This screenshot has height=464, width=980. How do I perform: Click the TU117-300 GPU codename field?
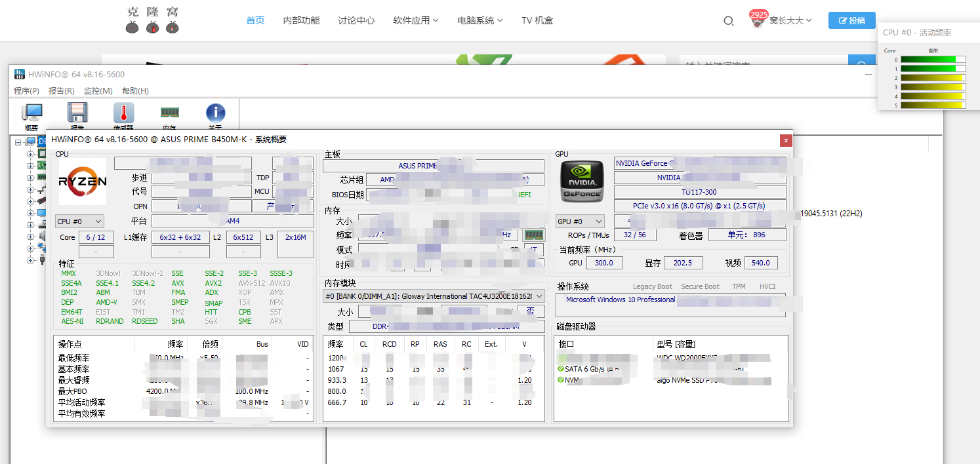700,192
